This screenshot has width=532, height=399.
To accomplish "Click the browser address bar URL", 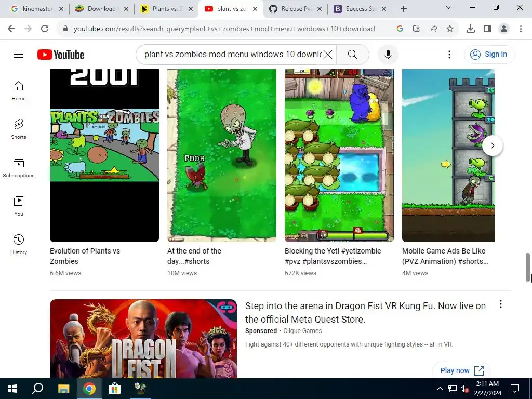I will coord(224,29).
